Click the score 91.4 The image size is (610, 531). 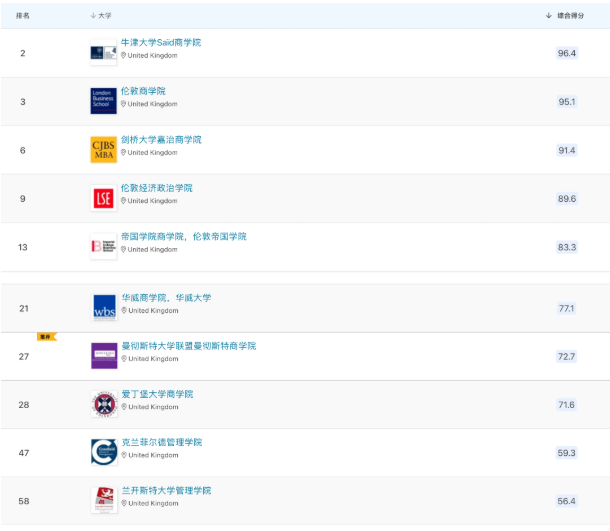pos(567,151)
